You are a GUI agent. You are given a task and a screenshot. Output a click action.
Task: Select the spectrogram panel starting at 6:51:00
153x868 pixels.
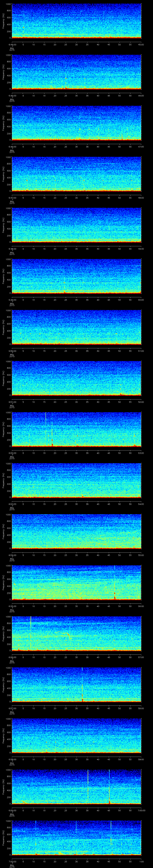76,378
